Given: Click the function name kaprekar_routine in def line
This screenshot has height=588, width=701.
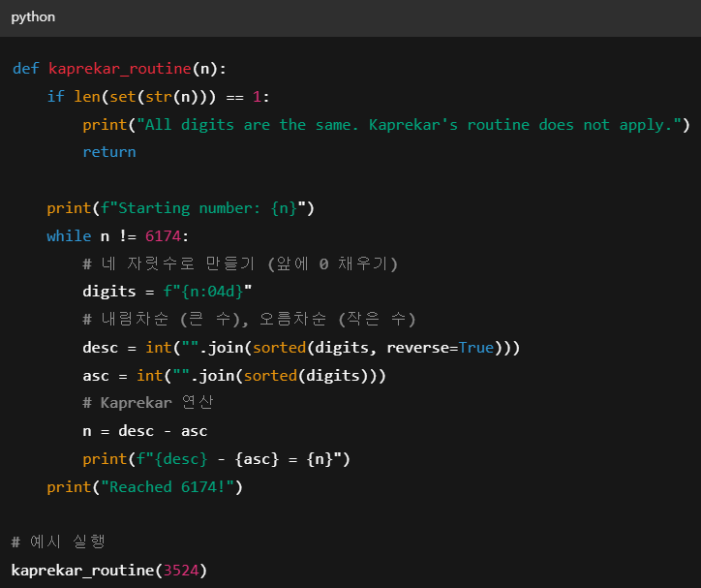Looking at the screenshot, I should pyautogui.click(x=120, y=69).
